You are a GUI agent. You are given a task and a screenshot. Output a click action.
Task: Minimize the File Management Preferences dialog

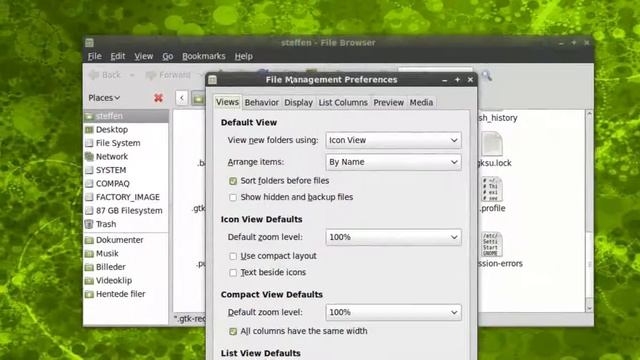pyautogui.click(x=444, y=80)
